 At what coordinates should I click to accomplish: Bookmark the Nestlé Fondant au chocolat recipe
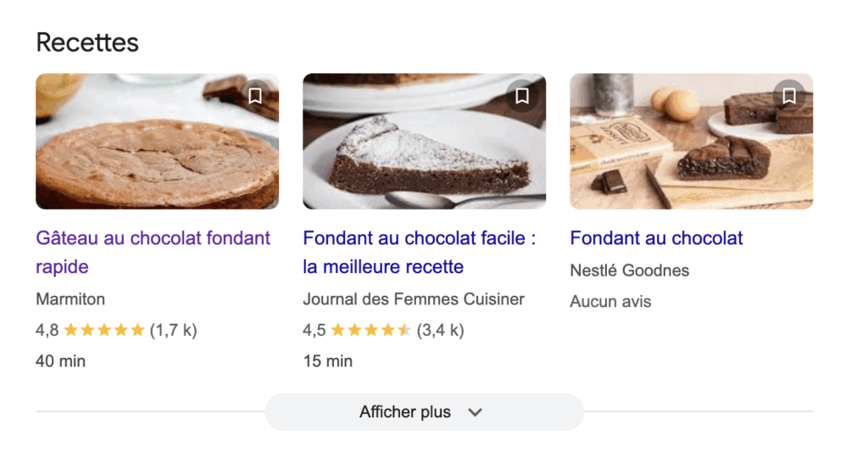(789, 97)
